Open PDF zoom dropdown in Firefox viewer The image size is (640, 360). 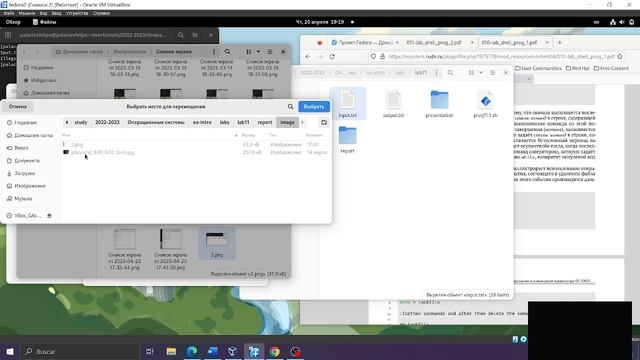529,79
